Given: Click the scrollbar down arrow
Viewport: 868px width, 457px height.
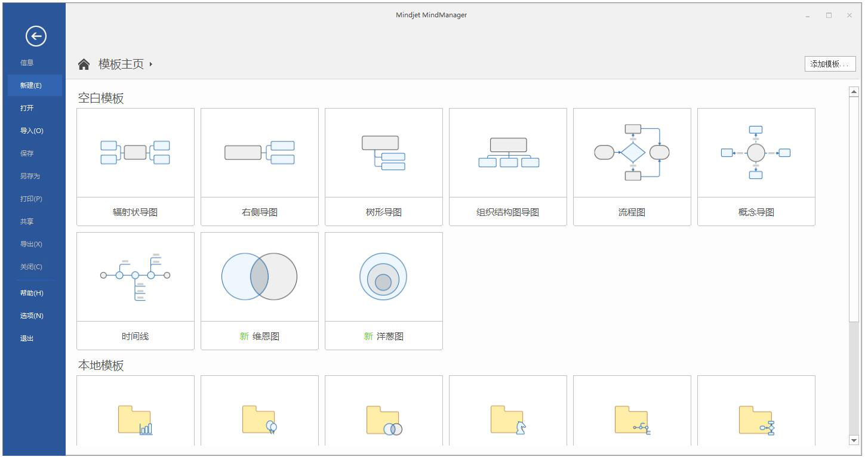Looking at the screenshot, I should tap(854, 440).
